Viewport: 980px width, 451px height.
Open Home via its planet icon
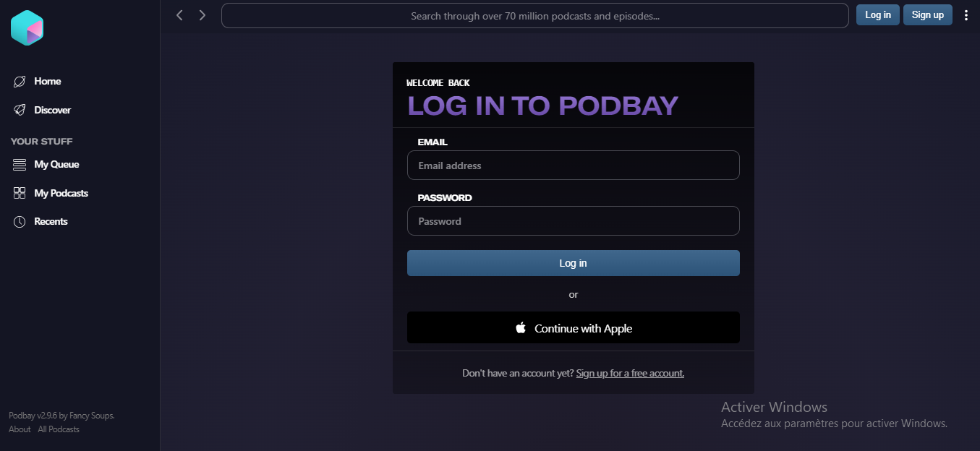pyautogui.click(x=20, y=82)
